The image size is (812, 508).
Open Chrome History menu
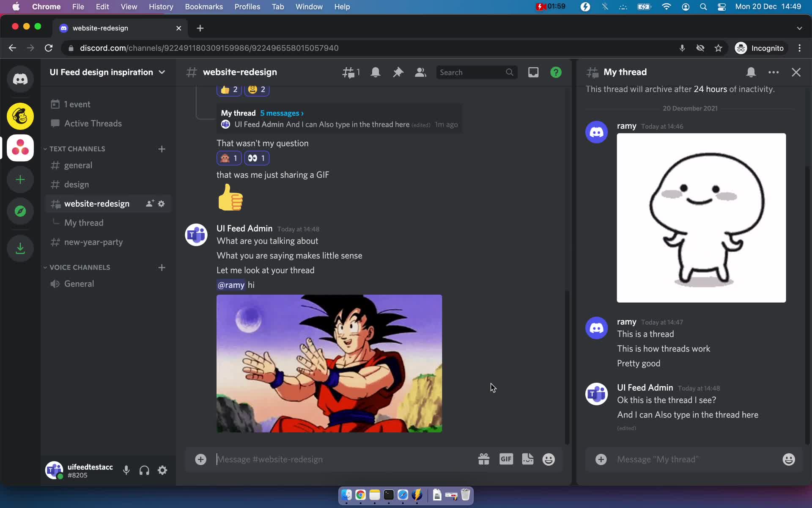[x=161, y=7]
